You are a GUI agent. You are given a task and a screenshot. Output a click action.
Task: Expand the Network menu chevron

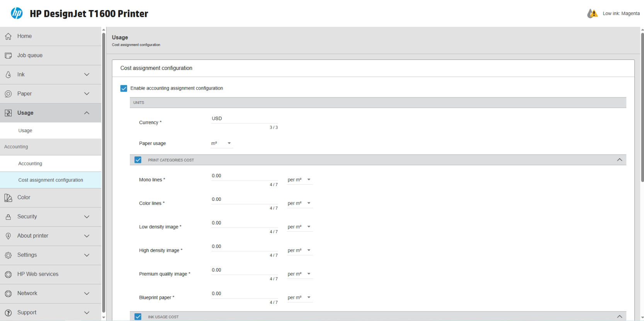coord(87,294)
